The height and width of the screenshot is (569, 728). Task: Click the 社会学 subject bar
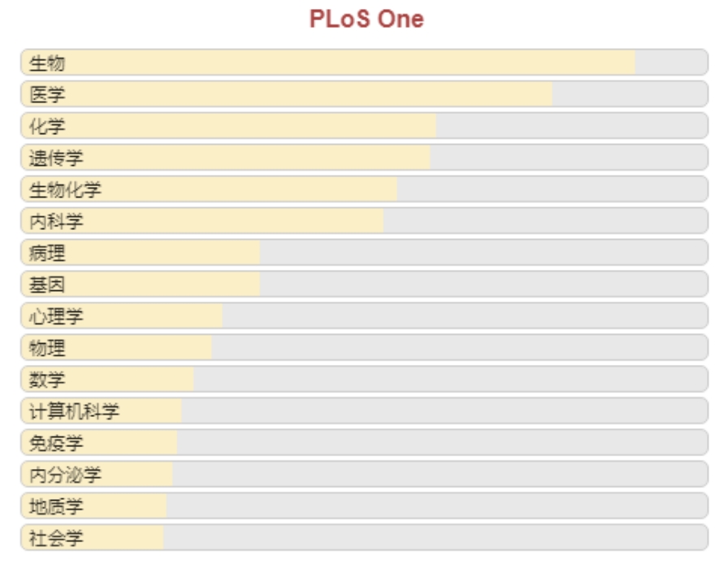[x=365, y=537]
